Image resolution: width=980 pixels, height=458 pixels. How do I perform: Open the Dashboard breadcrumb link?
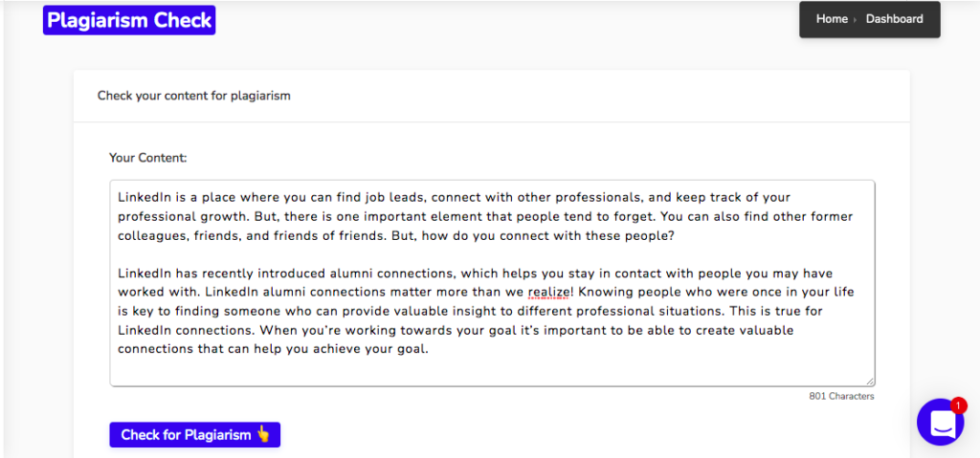point(895,19)
